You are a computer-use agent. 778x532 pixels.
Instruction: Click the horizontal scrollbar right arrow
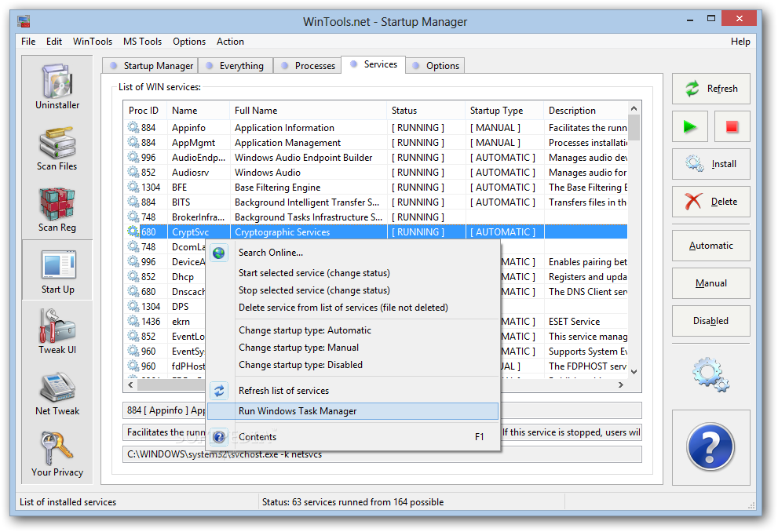point(621,384)
